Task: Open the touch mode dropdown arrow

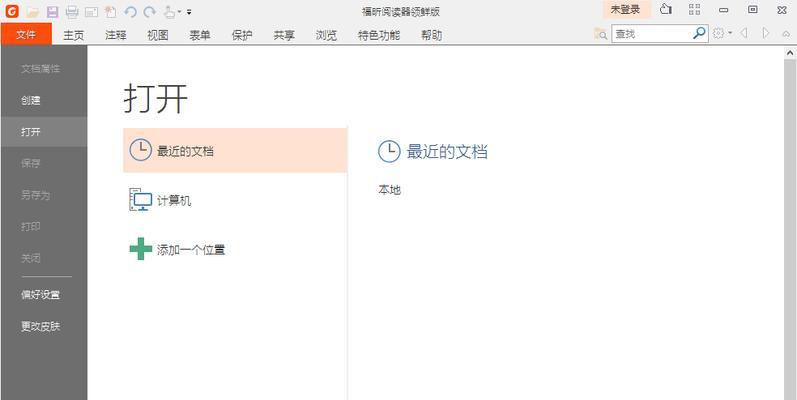Action: (179, 12)
